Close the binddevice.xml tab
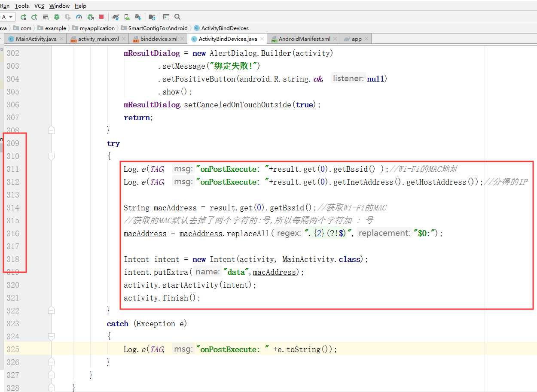This screenshot has height=392, width=537. point(182,39)
